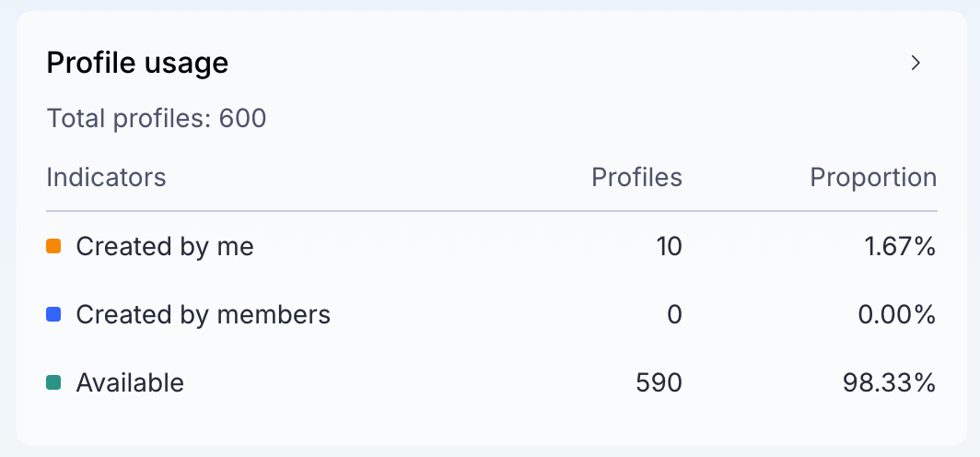The image size is (980, 457).
Task: Click the Proportion column header
Action: coord(874,178)
